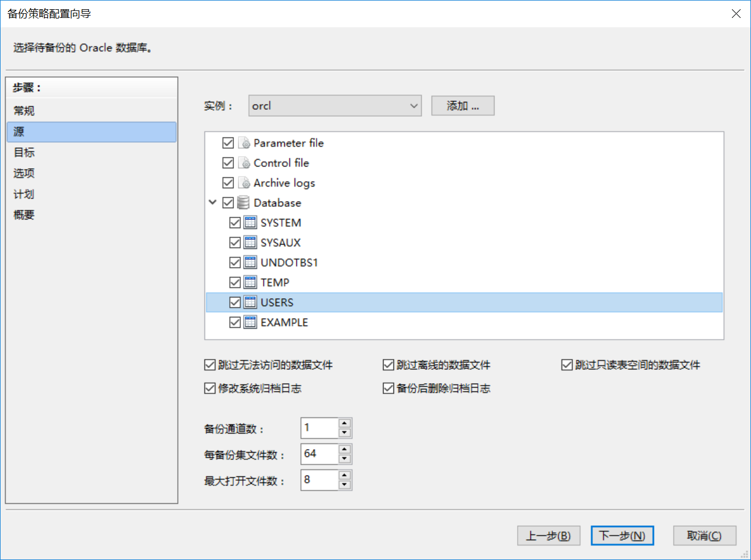Image resolution: width=751 pixels, height=560 pixels.
Task: Click the SYSTEM tablespace table icon
Action: tap(250, 223)
